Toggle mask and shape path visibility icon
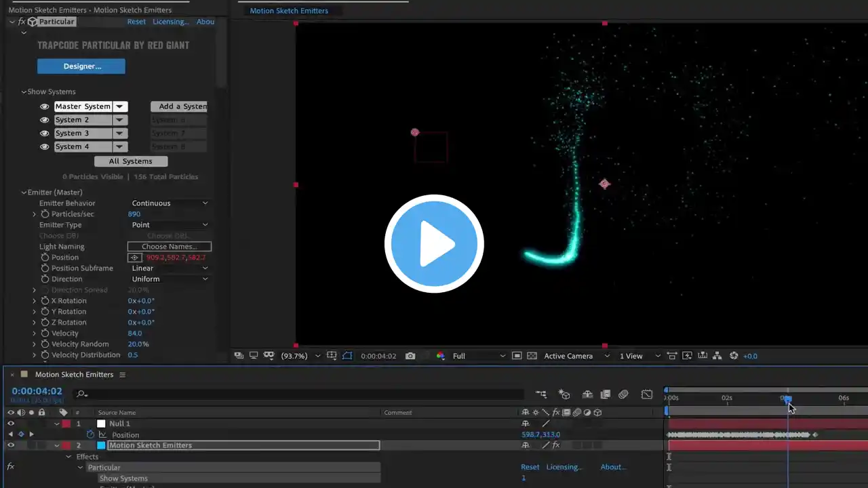The height and width of the screenshot is (488, 868). [347, 356]
